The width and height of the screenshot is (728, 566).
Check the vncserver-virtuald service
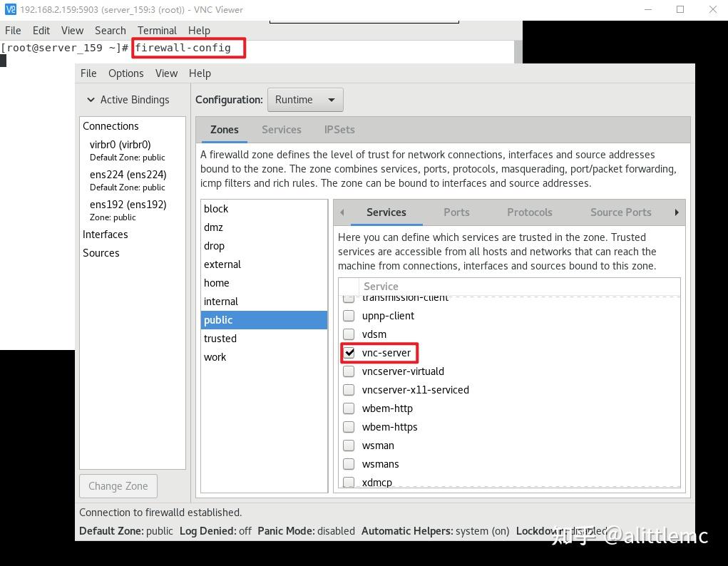pos(349,371)
